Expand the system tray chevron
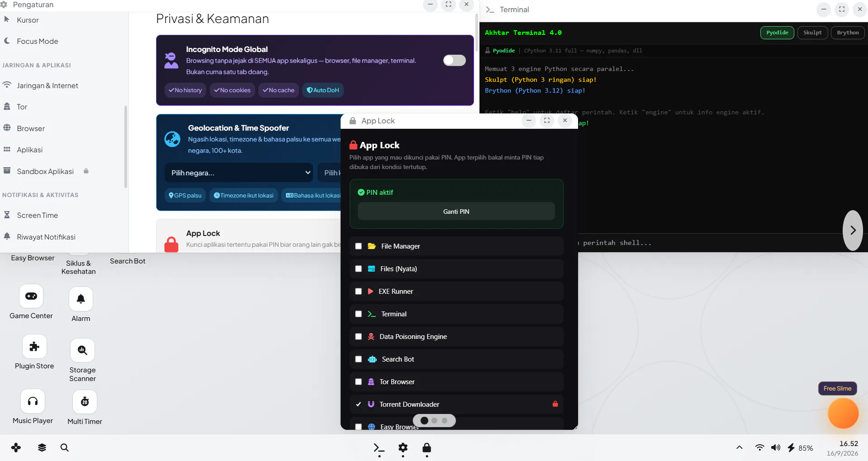The height and width of the screenshot is (461, 868). 740,447
